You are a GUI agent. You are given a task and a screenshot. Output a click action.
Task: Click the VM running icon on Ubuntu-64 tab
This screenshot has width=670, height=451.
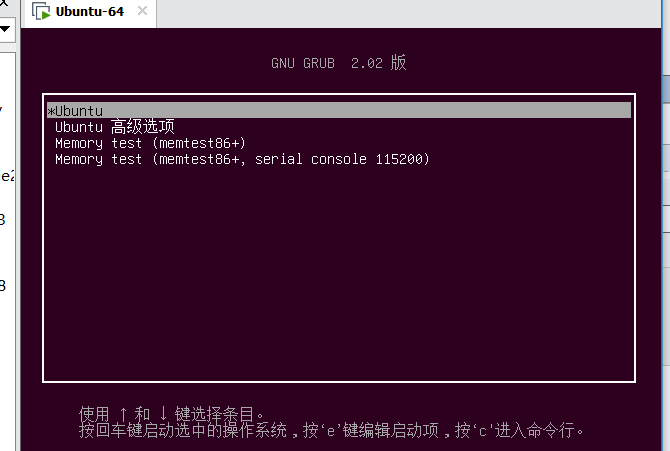click(42, 13)
